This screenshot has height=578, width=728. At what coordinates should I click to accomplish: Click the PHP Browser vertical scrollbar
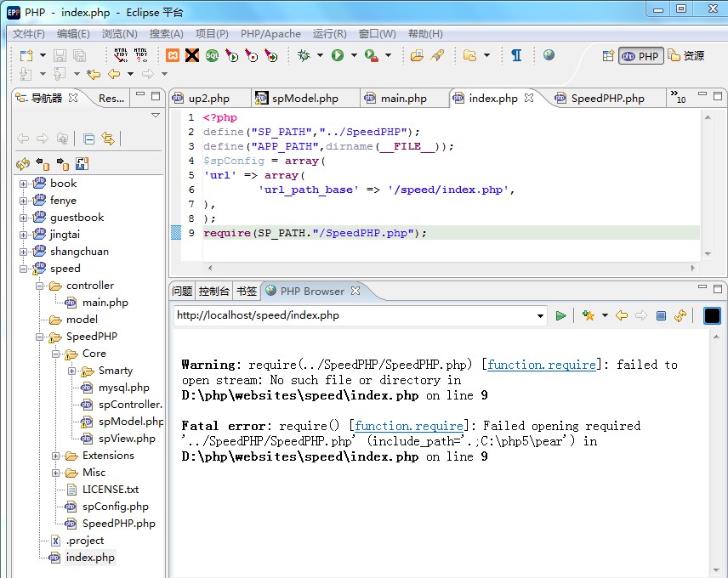pos(716,453)
